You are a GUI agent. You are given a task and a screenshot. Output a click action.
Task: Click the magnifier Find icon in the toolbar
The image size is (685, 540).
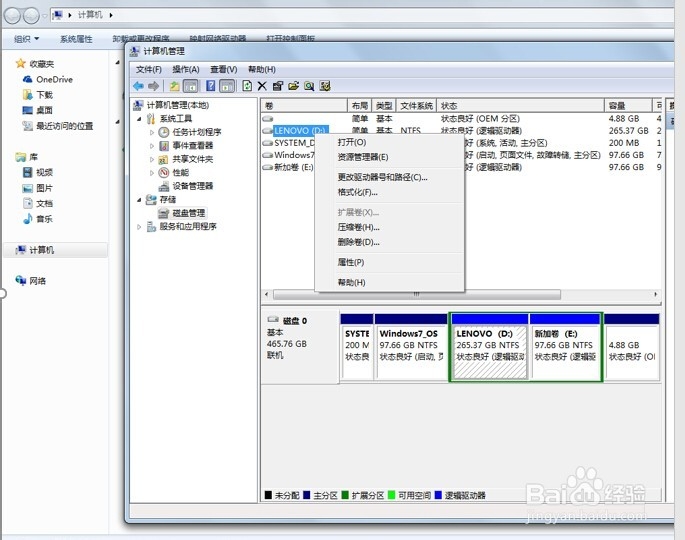click(309, 86)
